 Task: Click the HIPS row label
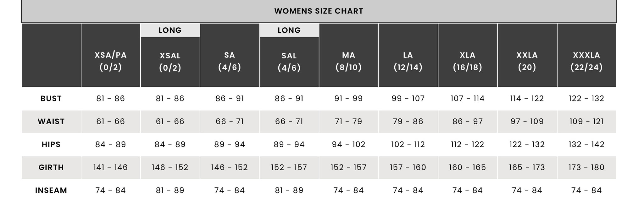pos(51,144)
